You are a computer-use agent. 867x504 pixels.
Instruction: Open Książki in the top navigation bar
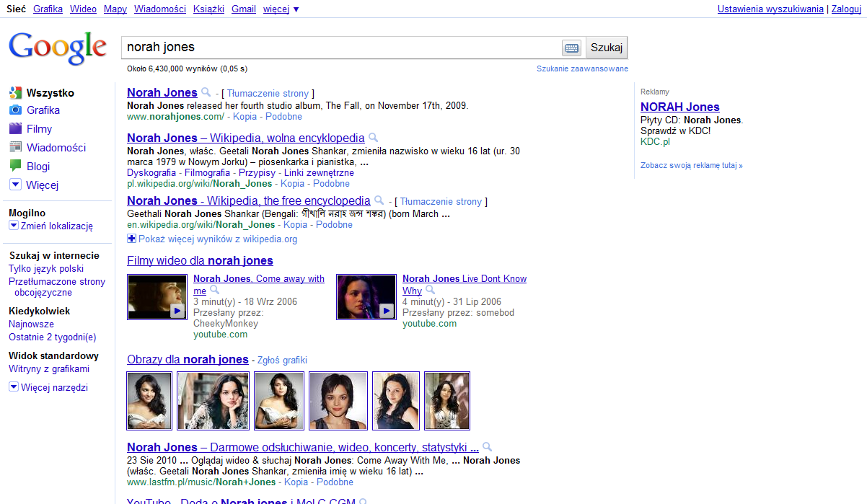pyautogui.click(x=208, y=9)
